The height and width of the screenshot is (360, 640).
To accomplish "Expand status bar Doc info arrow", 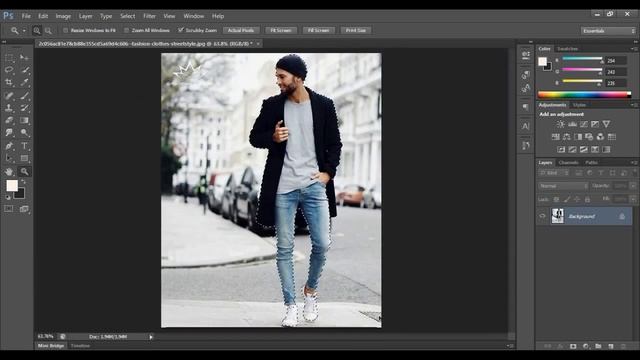I will click(x=151, y=337).
